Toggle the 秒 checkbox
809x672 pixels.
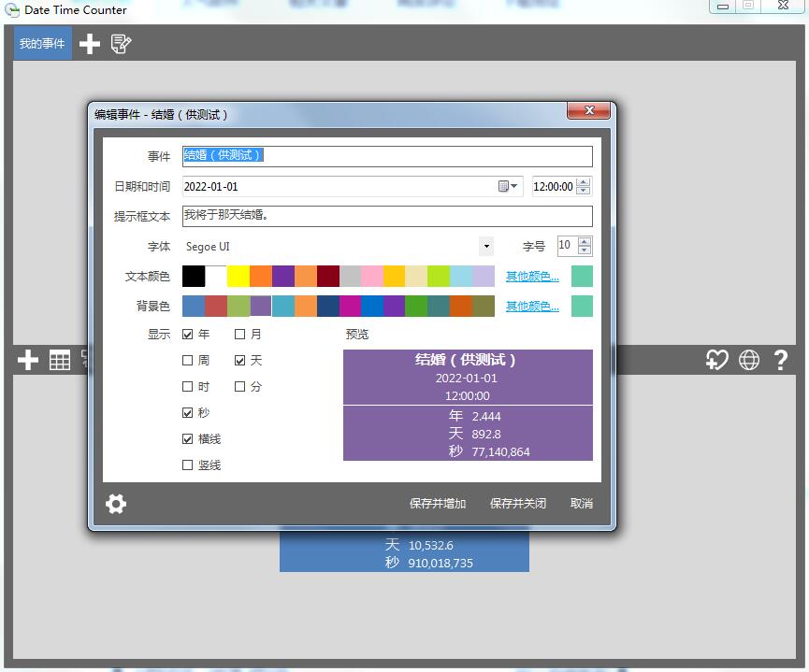click(x=188, y=412)
